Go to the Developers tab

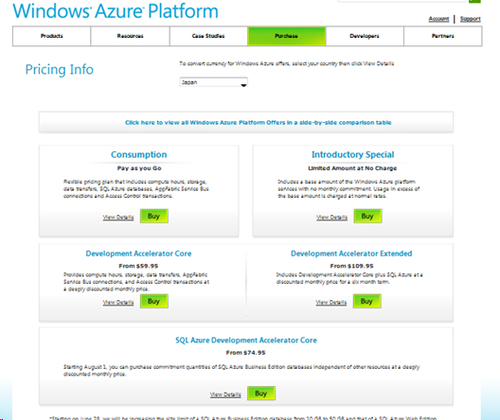click(364, 36)
